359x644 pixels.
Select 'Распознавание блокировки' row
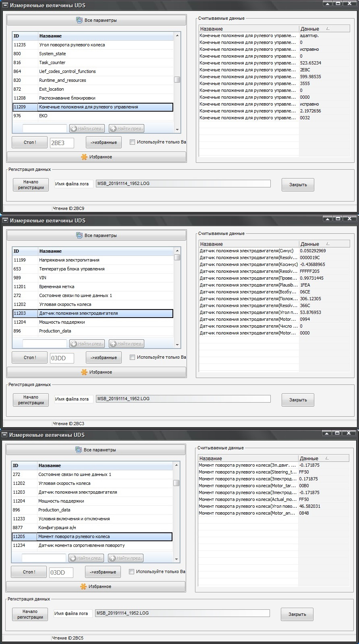tap(93, 98)
